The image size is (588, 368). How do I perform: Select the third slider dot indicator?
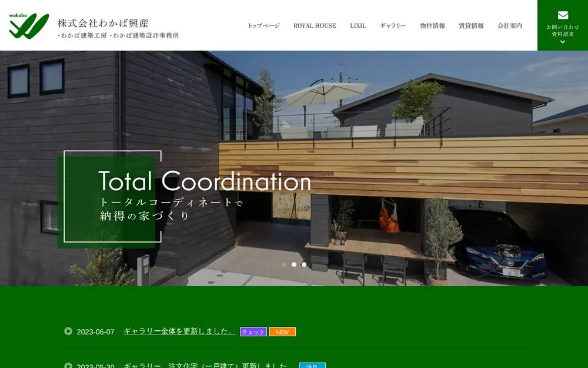tap(304, 264)
